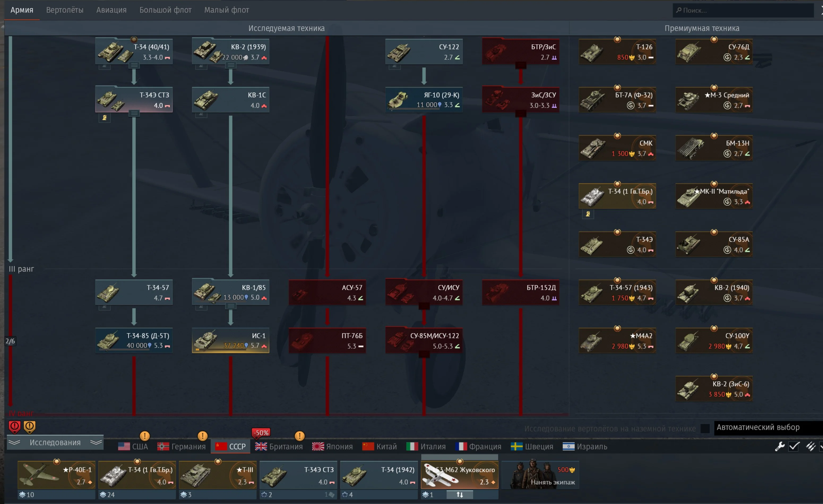
Task: Click the folder icon under Т-34 (40/41)
Action: pos(134,65)
